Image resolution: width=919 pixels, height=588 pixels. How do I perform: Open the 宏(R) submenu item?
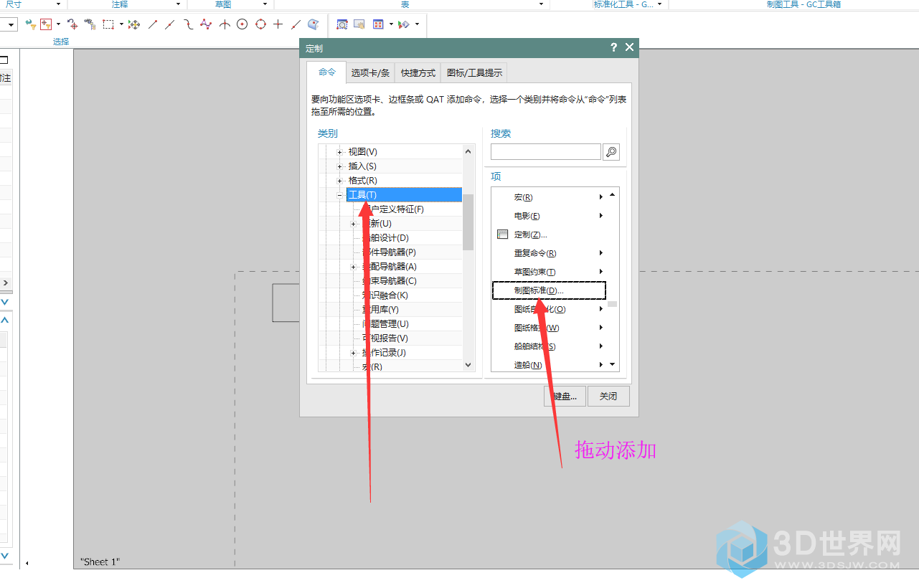coord(549,197)
